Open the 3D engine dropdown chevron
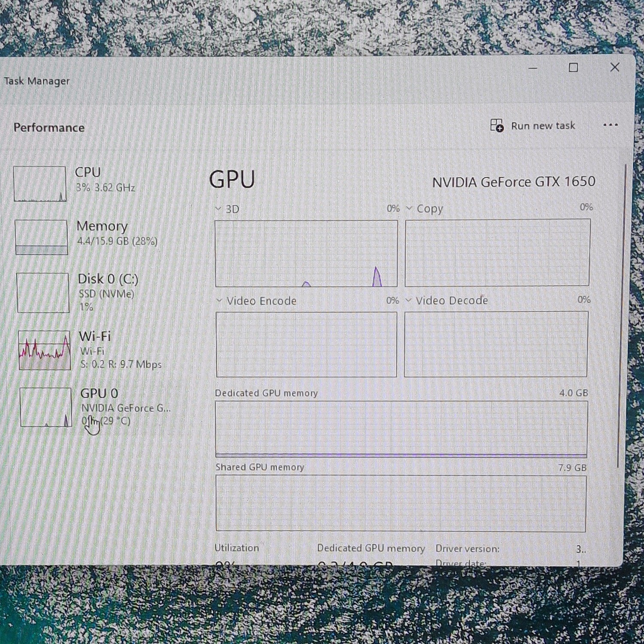Viewport: 644px width, 644px height. pos(218,209)
